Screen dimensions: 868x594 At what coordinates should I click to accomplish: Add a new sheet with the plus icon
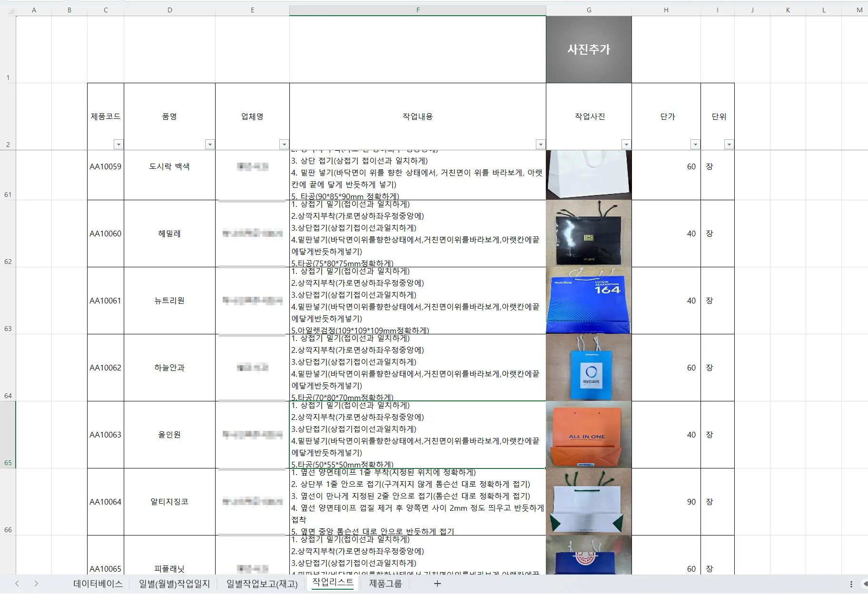click(x=437, y=584)
